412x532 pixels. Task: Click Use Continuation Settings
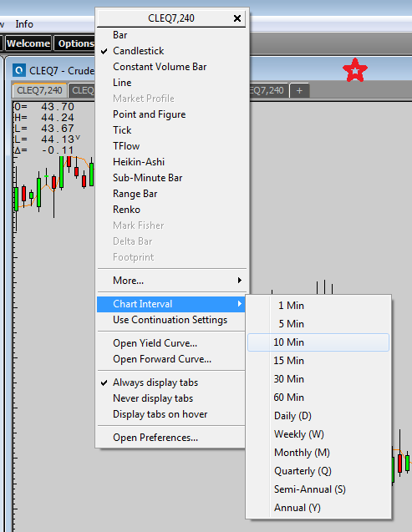[x=171, y=320]
